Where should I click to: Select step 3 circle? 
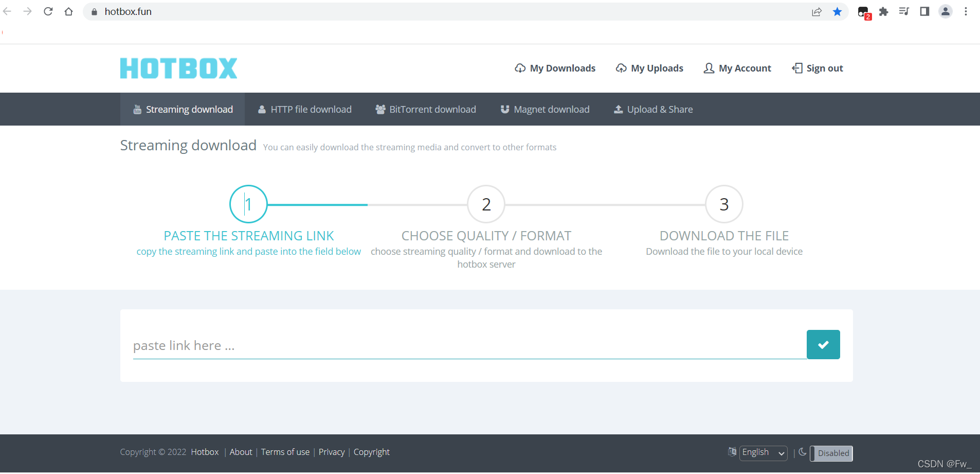point(724,204)
